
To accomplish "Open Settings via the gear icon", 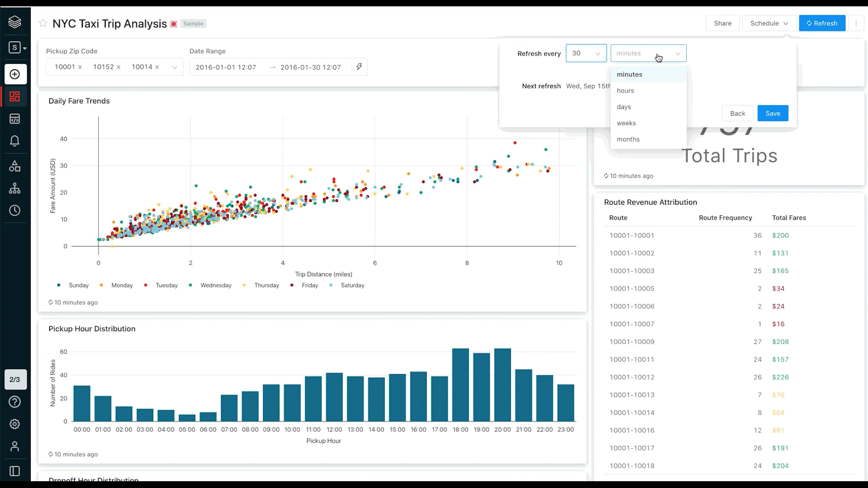I will [x=15, y=424].
